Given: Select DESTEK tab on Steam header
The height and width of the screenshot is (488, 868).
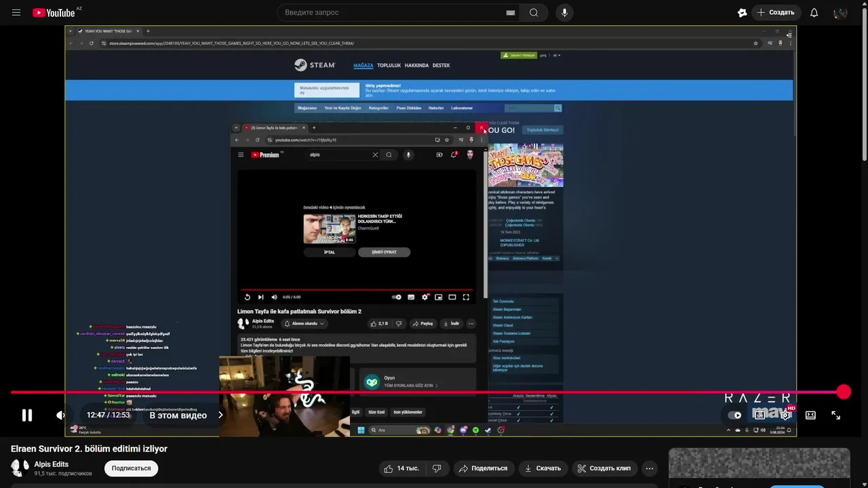Looking at the screenshot, I should (x=441, y=65).
